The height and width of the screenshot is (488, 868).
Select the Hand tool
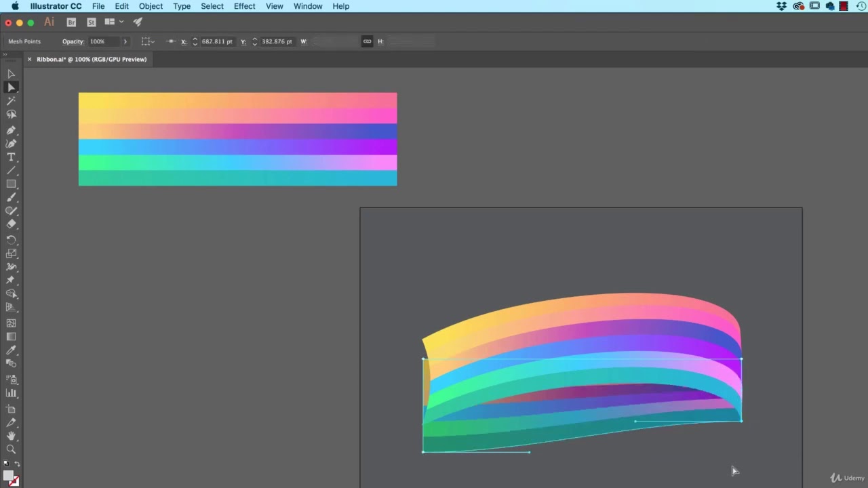pyautogui.click(x=11, y=436)
